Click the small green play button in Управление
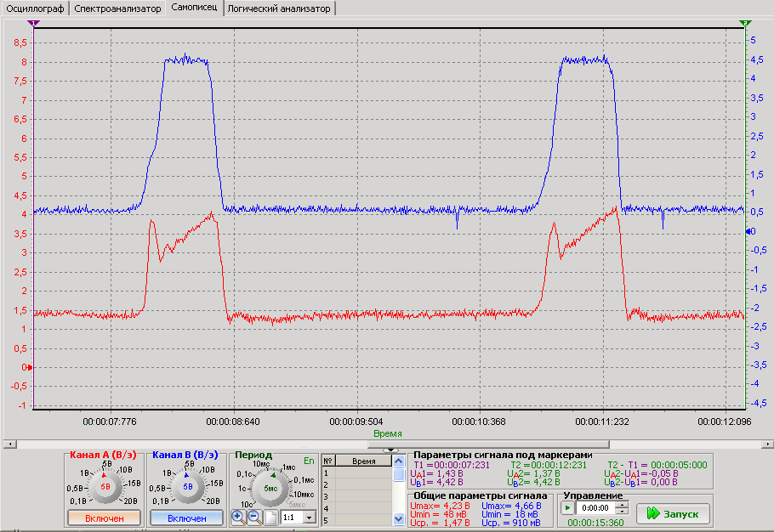774x532 pixels. click(567, 508)
